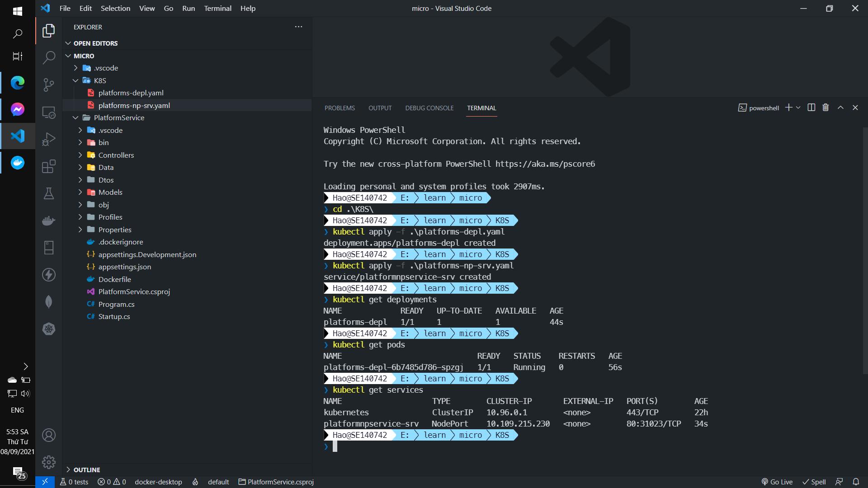Open the terminal profile dropdown next to powershell

797,108
